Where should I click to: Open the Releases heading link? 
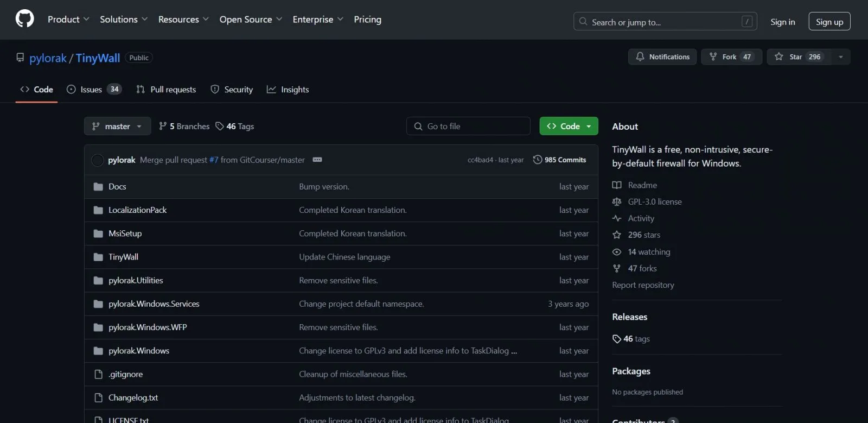click(629, 317)
